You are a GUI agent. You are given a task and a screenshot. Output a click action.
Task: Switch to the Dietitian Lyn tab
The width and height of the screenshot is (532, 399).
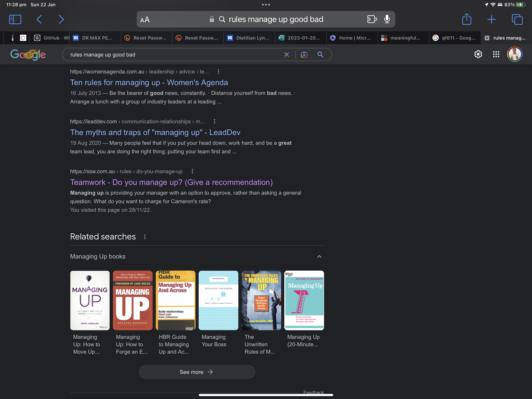(x=249, y=38)
